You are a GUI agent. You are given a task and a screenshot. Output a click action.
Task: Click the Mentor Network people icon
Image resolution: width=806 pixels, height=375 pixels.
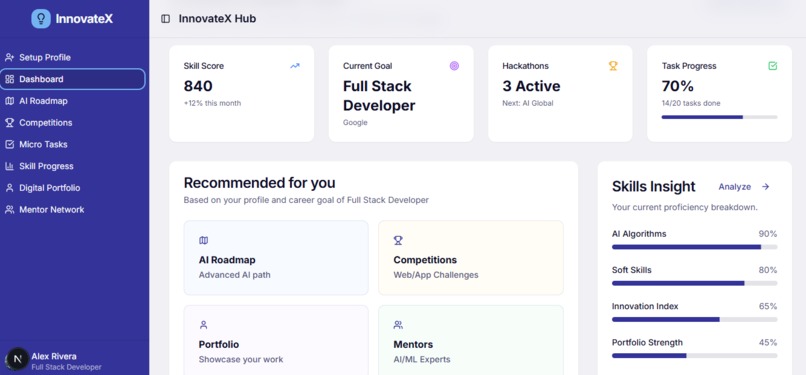pos(9,210)
